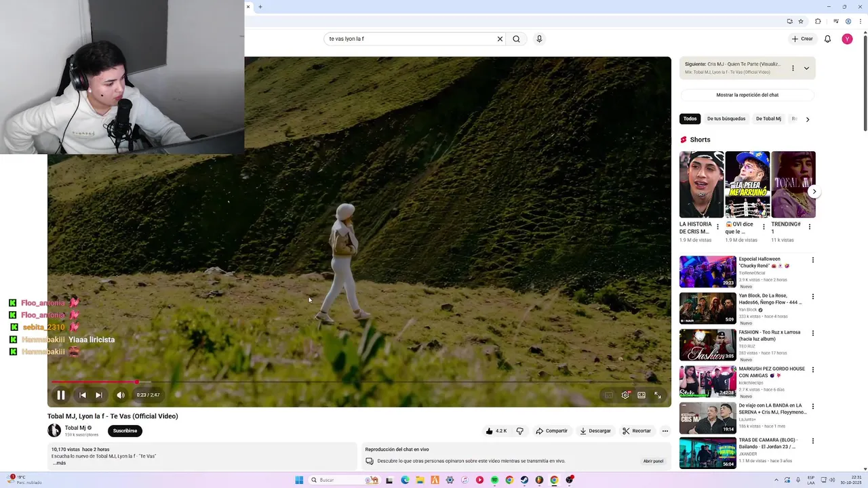
Task: Open Steam from the taskbar
Action: 524,480
